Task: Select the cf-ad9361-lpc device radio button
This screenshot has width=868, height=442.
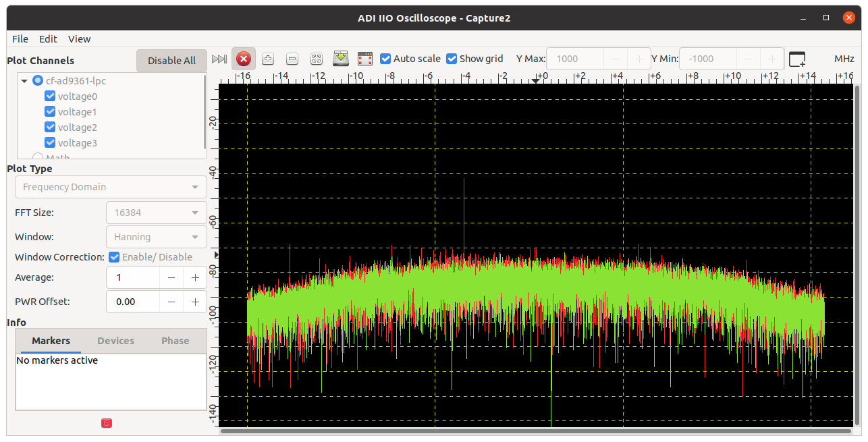Action: pyautogui.click(x=38, y=81)
